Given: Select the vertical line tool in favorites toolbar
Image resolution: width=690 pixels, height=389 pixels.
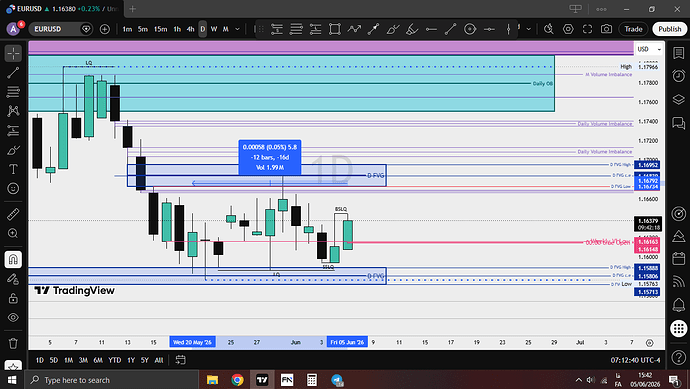Looking at the screenshot, I should pyautogui.click(x=508, y=29).
